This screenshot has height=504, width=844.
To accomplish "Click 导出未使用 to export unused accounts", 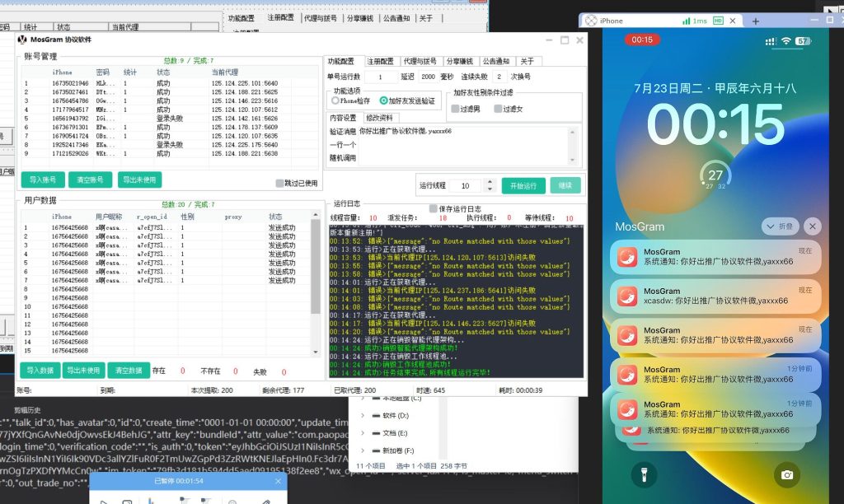I will (x=138, y=180).
